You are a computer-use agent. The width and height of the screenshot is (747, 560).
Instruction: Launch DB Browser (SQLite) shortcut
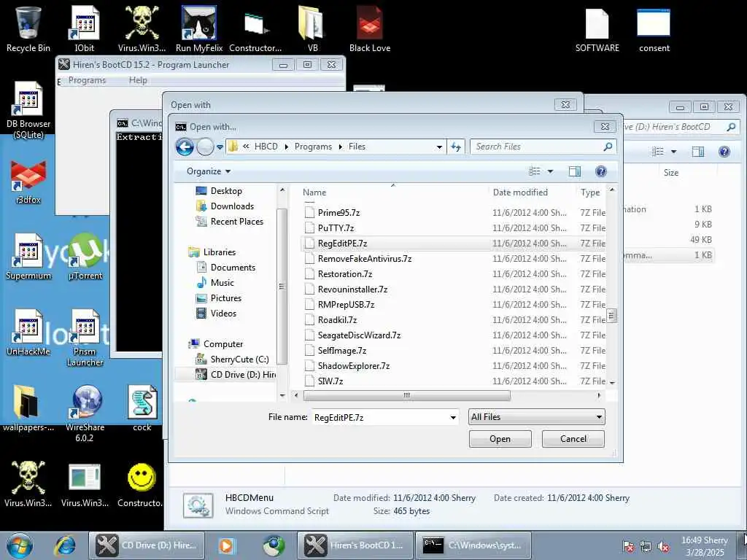coord(28,109)
